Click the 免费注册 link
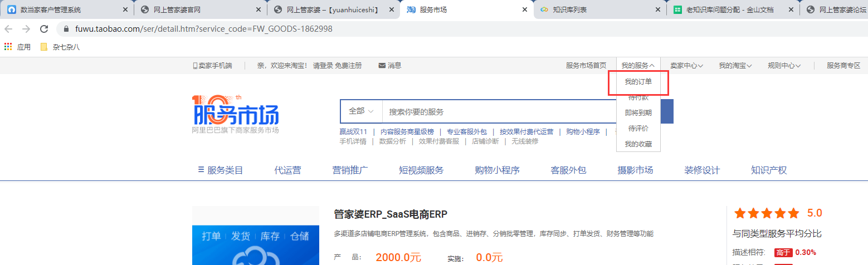 [x=348, y=66]
